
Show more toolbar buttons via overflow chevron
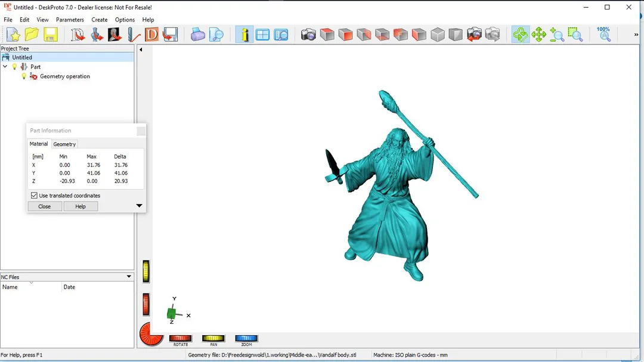(x=636, y=35)
